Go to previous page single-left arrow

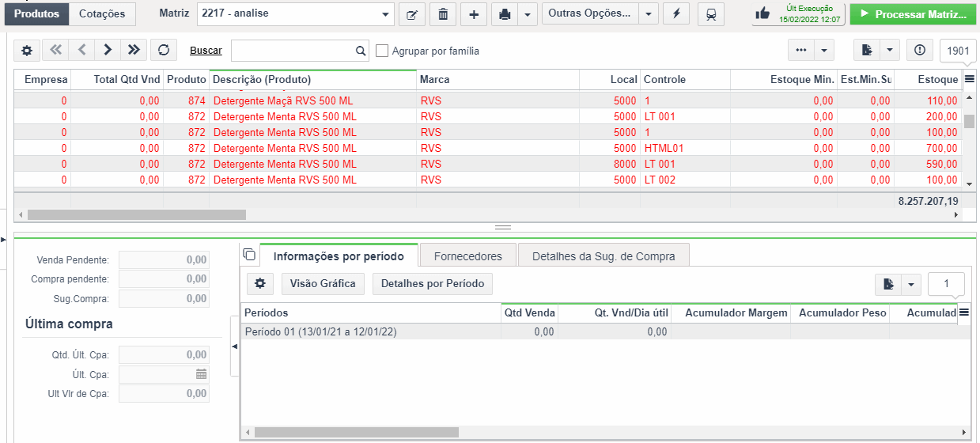81,51
